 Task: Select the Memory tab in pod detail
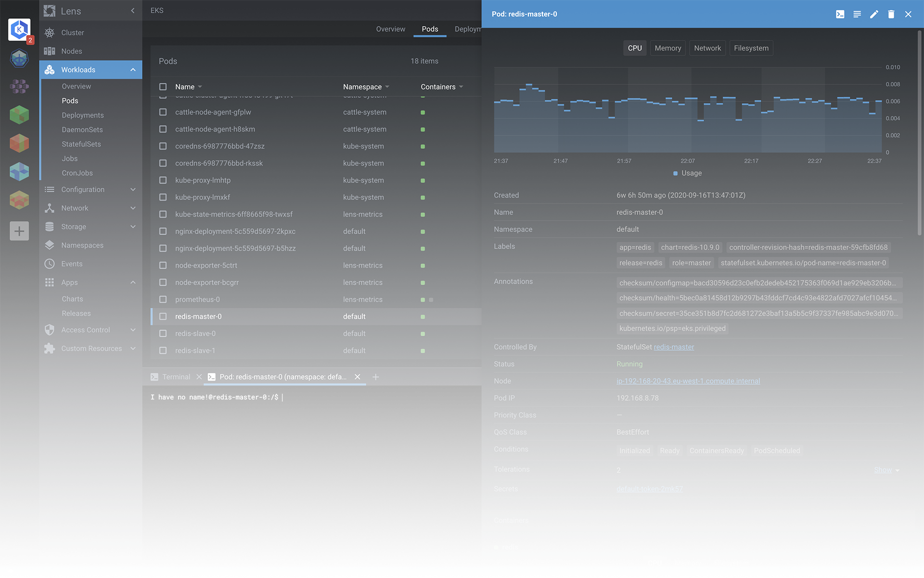(x=667, y=48)
